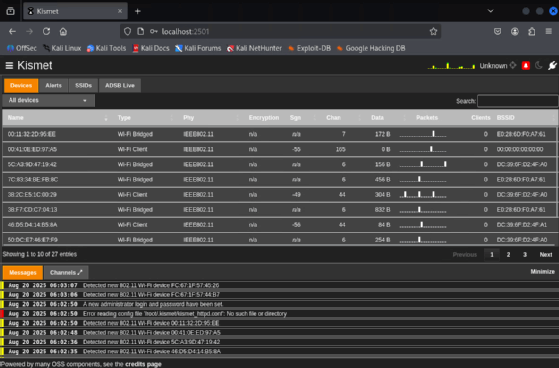Image resolution: width=559 pixels, height=368 pixels.
Task: Open the Kali NetHunter bookmark
Action: (x=254, y=48)
